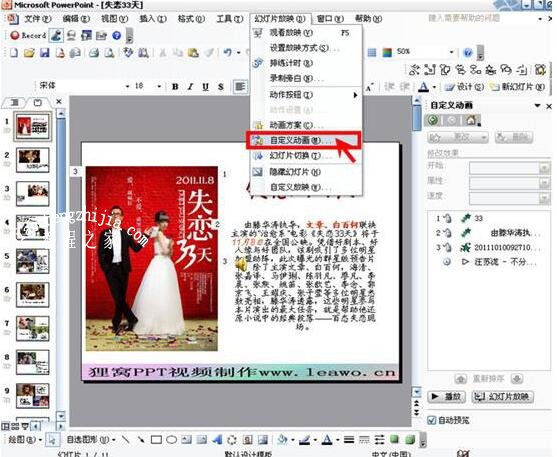This screenshot has height=457, width=557.
Task: Click the Line drawing tool
Action: (125, 440)
